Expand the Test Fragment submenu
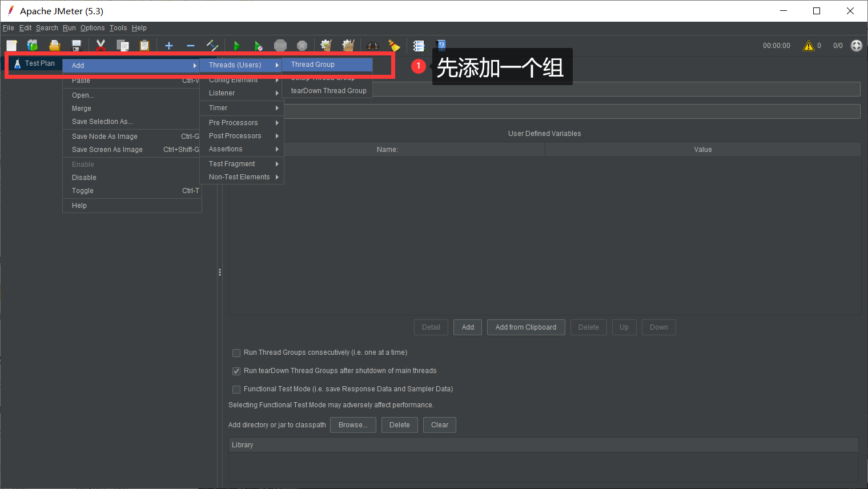Image resolution: width=868 pixels, height=489 pixels. 242,164
